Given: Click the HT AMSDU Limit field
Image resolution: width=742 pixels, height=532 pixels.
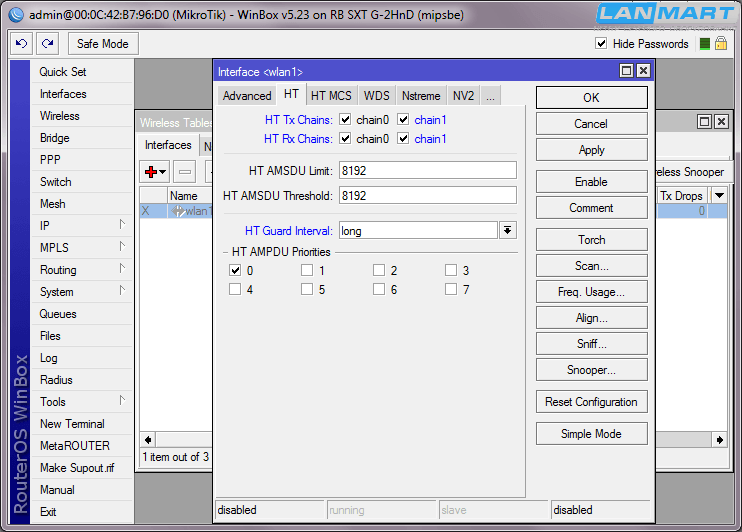Looking at the screenshot, I should point(428,170).
